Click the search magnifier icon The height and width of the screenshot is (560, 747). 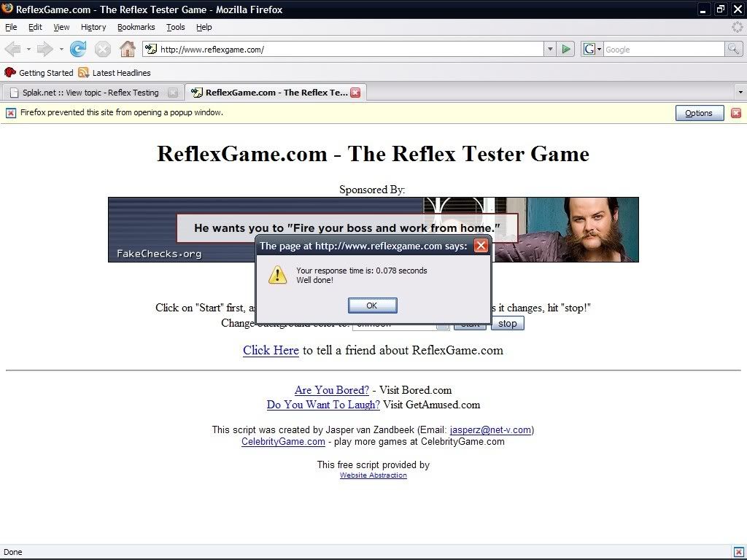click(734, 49)
